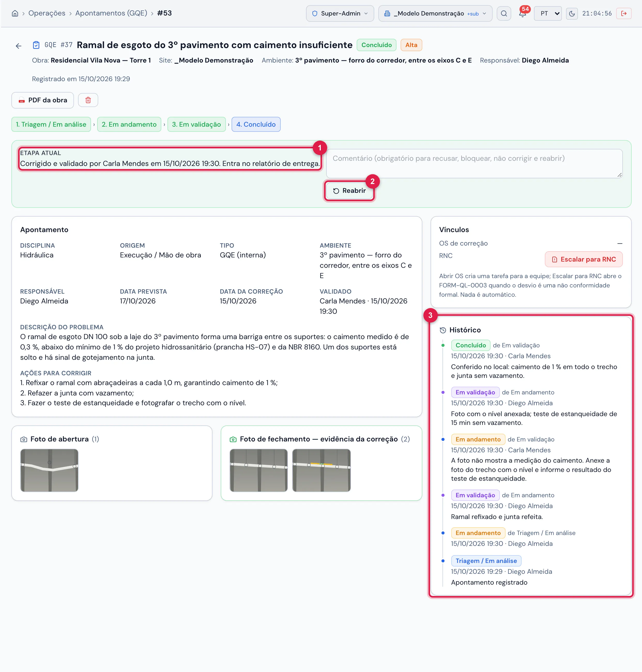Click the Concluído status badge in header

coord(377,45)
